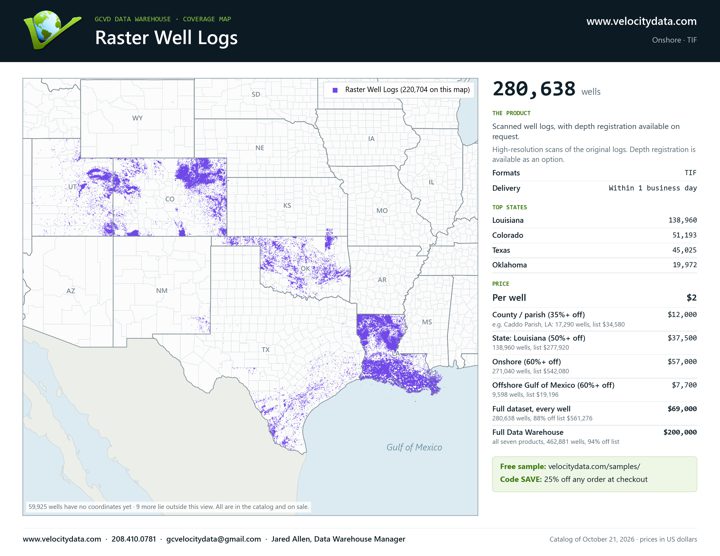Click the NE state label on map
The height and width of the screenshot is (556, 720).
[x=260, y=148]
